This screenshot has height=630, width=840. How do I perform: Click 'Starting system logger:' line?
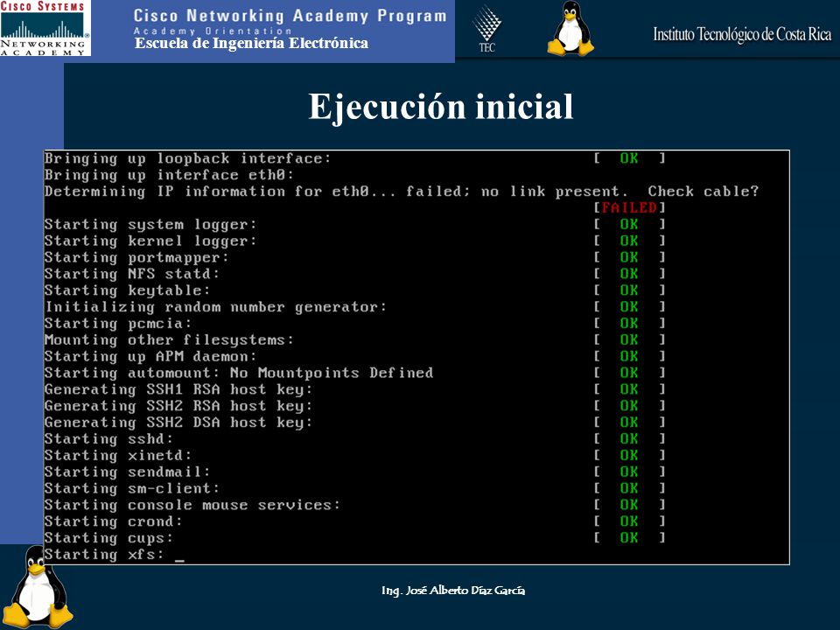(150, 225)
